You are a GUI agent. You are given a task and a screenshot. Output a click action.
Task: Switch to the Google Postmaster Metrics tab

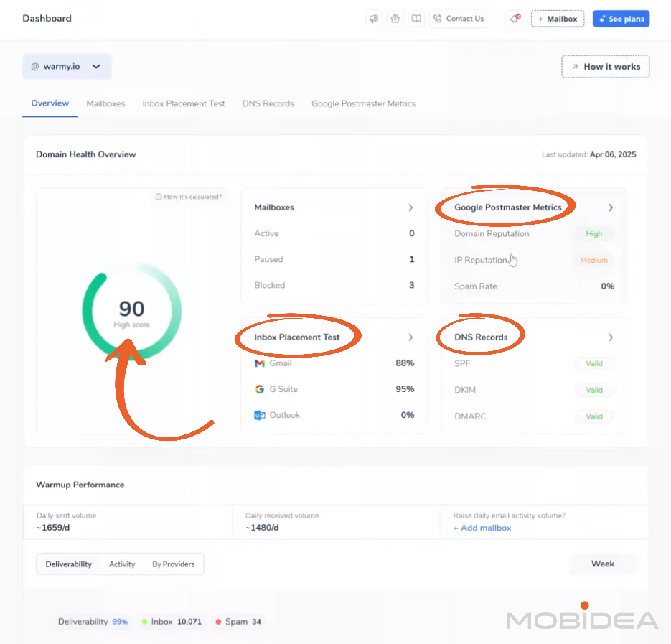point(363,103)
